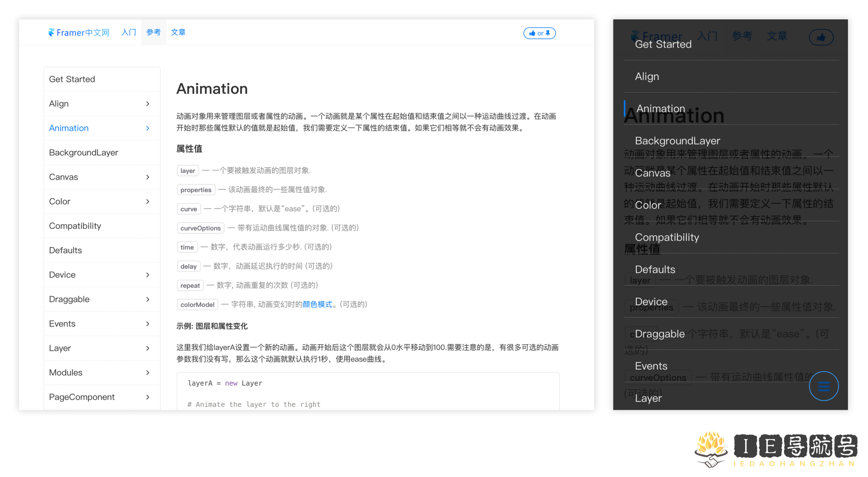Select Align in the left sidebar
This screenshot has height=477, width=868.
click(x=102, y=104)
